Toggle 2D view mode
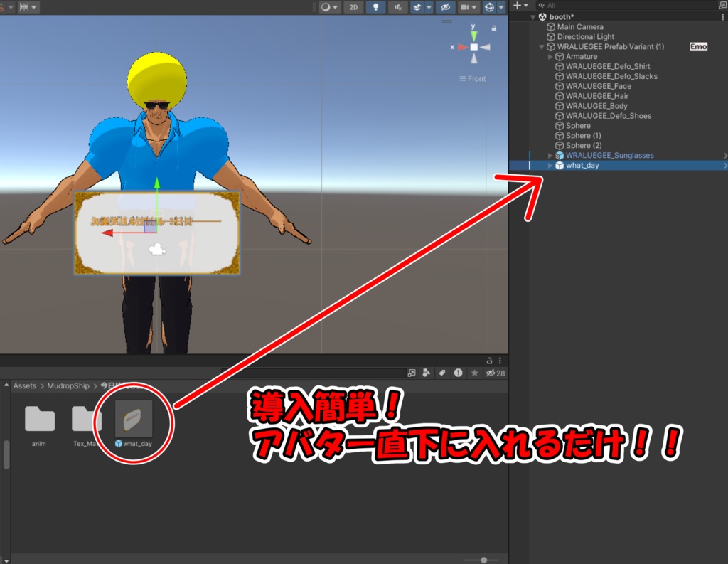 353,7
